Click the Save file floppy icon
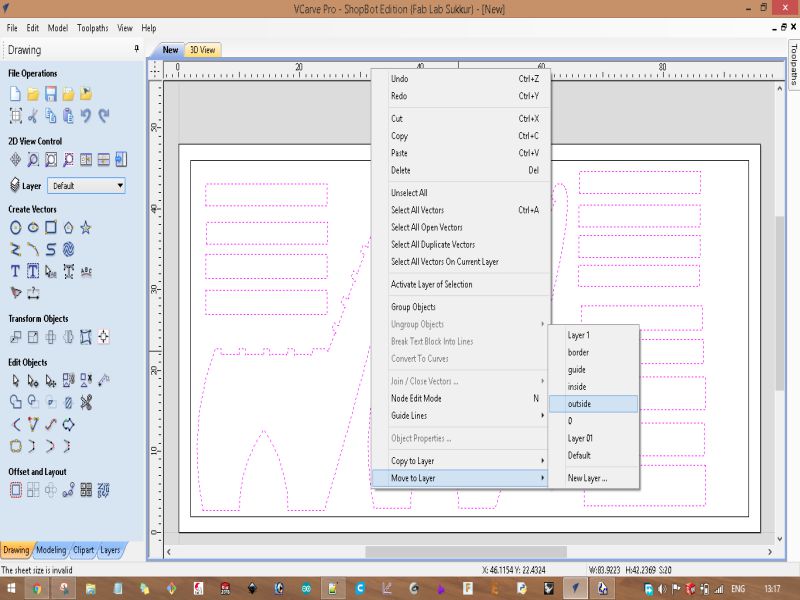Screen dimensions: 800x600 coord(51,94)
